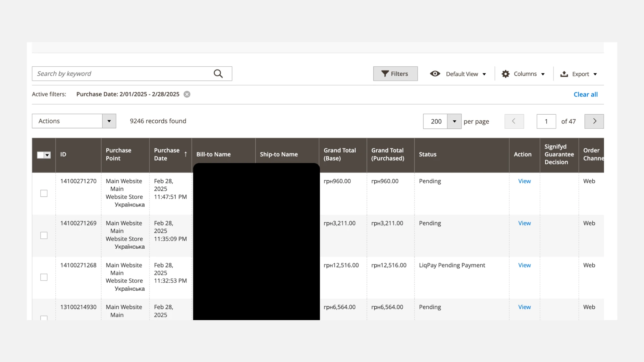Click the current page number field
The width and height of the screenshot is (644, 362).
coord(546,121)
